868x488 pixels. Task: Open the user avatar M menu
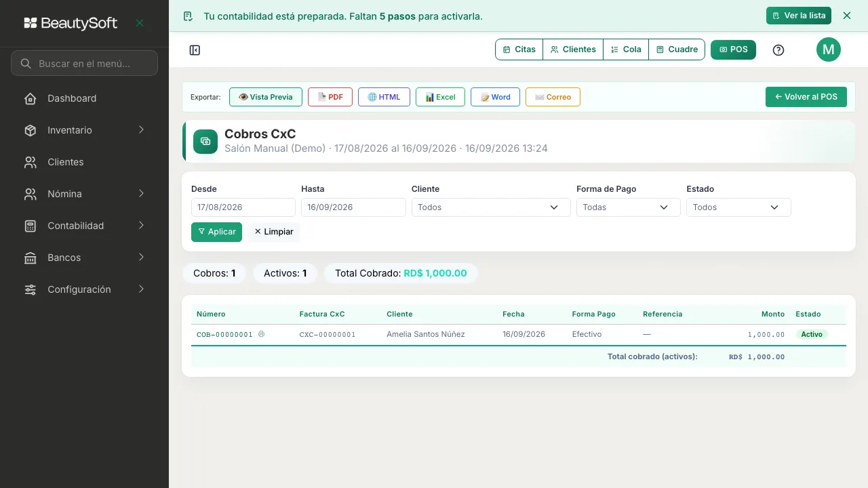coord(829,49)
